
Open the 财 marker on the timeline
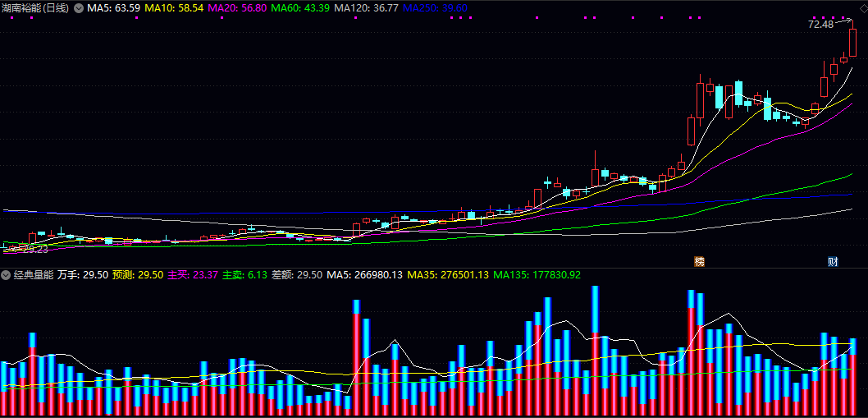tap(832, 262)
